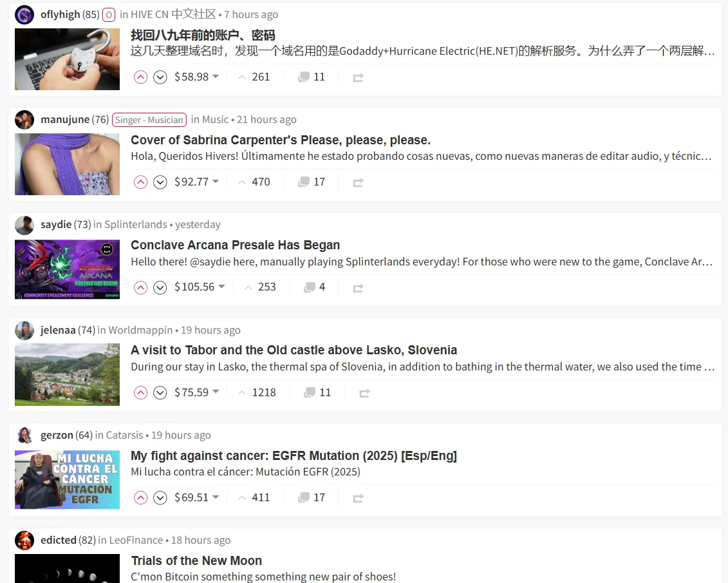Screen dimensions: 728x583
Task: Open oflyhigh's profile avatar
Action: coord(24,14)
